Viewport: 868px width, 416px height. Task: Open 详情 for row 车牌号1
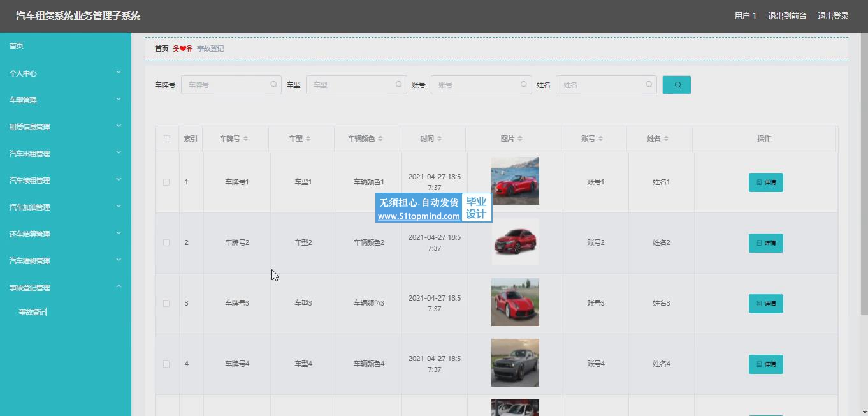coord(765,182)
